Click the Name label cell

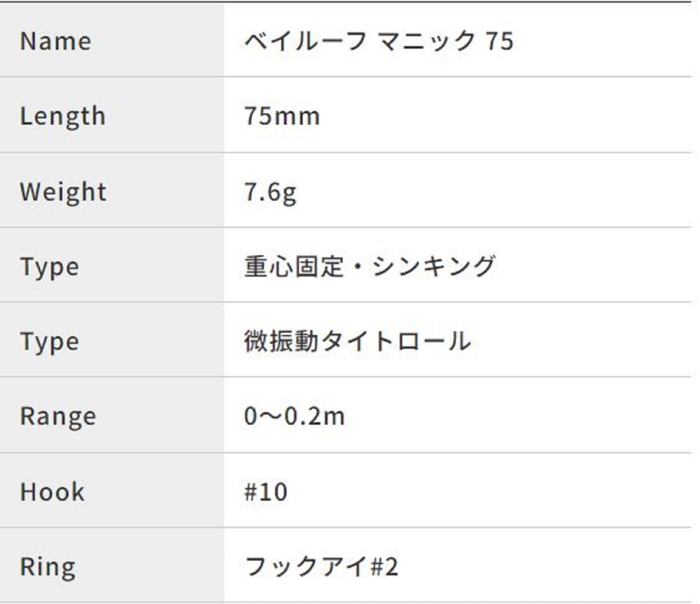pyautogui.click(x=56, y=41)
